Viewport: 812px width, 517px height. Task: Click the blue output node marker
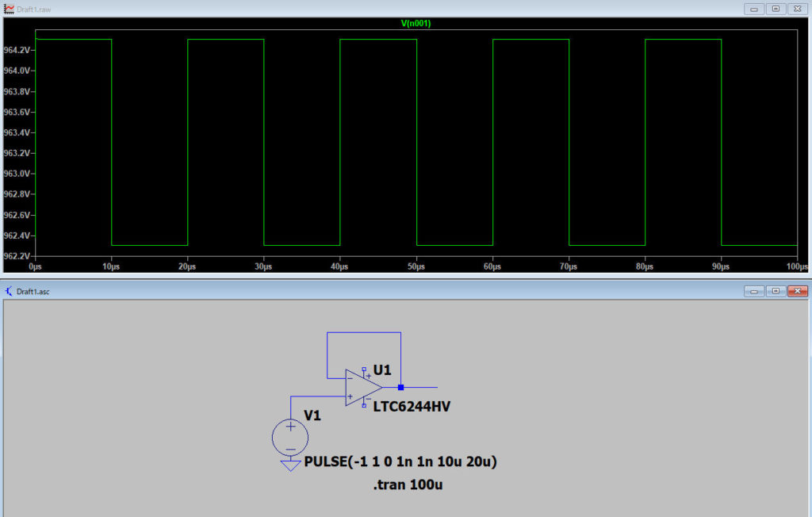click(x=401, y=388)
